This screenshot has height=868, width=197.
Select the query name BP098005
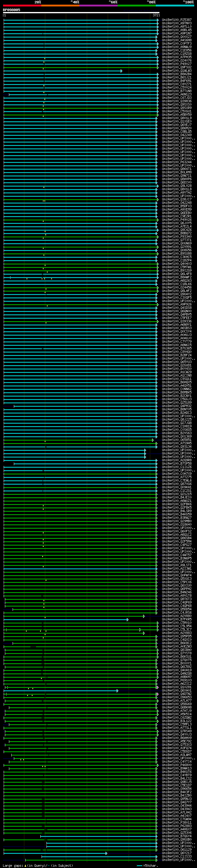[11, 10]
